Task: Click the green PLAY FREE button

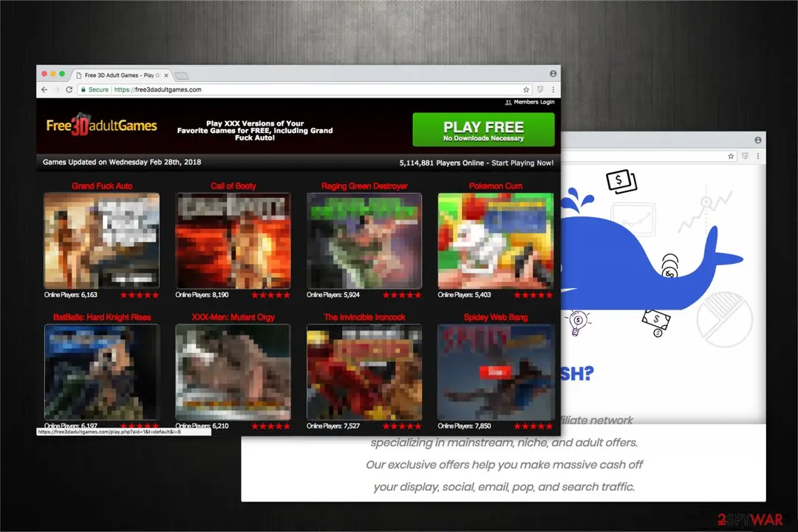Action: pyautogui.click(x=483, y=130)
